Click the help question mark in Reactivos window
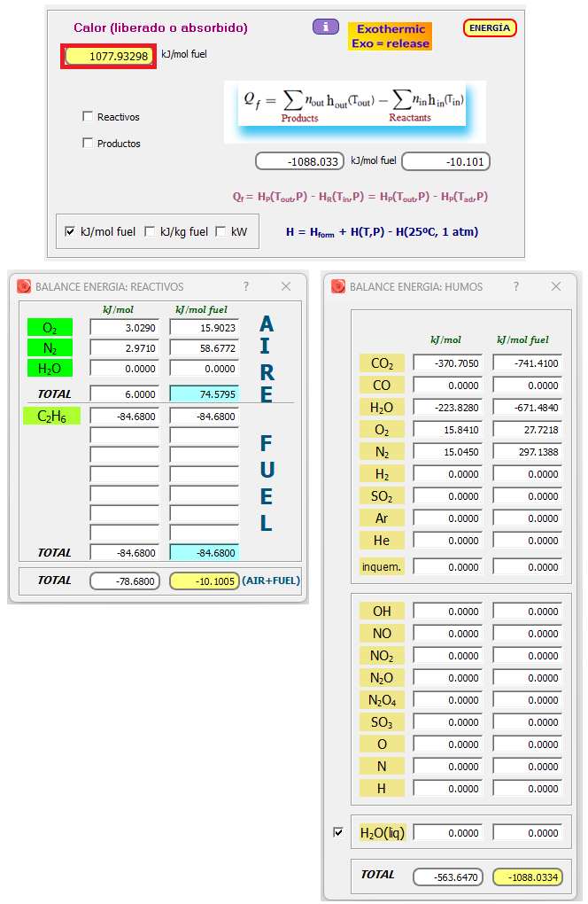This screenshot has height=904, width=588. (x=246, y=286)
